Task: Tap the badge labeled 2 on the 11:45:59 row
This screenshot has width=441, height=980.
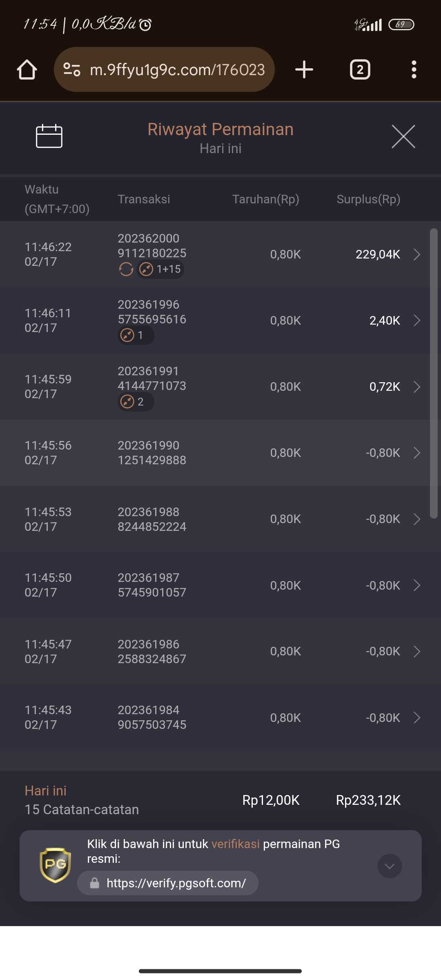Action: (136, 402)
